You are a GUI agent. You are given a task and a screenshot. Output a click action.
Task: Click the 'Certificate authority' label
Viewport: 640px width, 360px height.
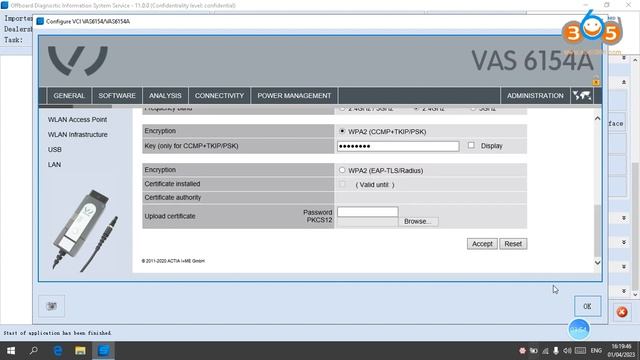173,198
